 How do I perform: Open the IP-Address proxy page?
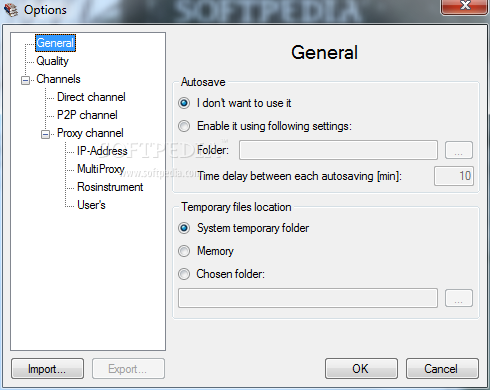click(x=102, y=151)
